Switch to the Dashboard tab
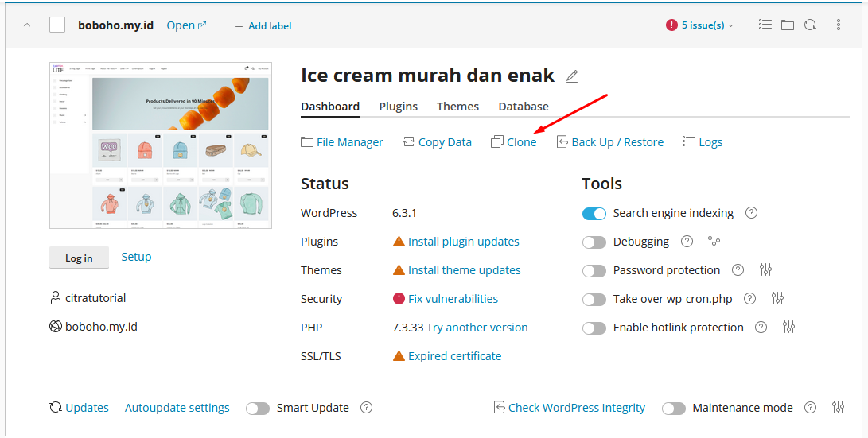The width and height of the screenshot is (868, 438). point(330,107)
